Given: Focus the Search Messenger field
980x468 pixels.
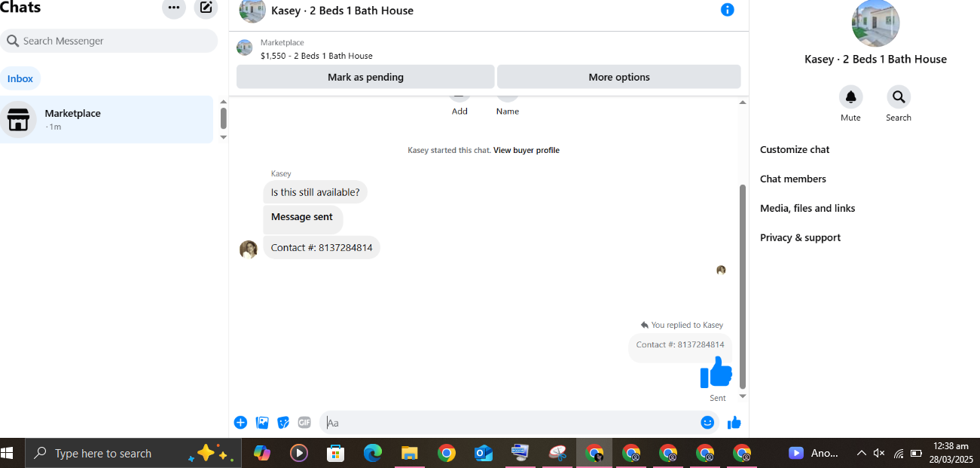Looking at the screenshot, I should coord(109,41).
